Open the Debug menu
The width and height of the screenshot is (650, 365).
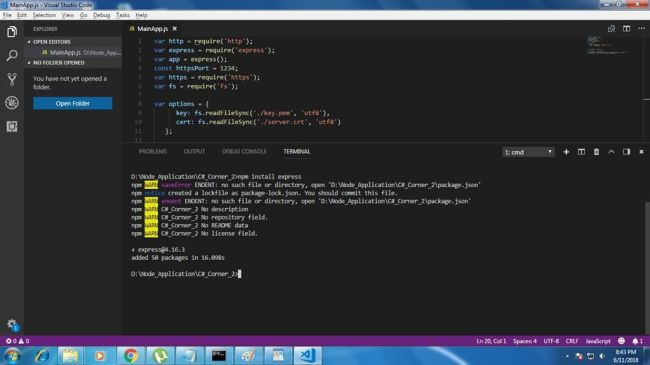pos(101,15)
